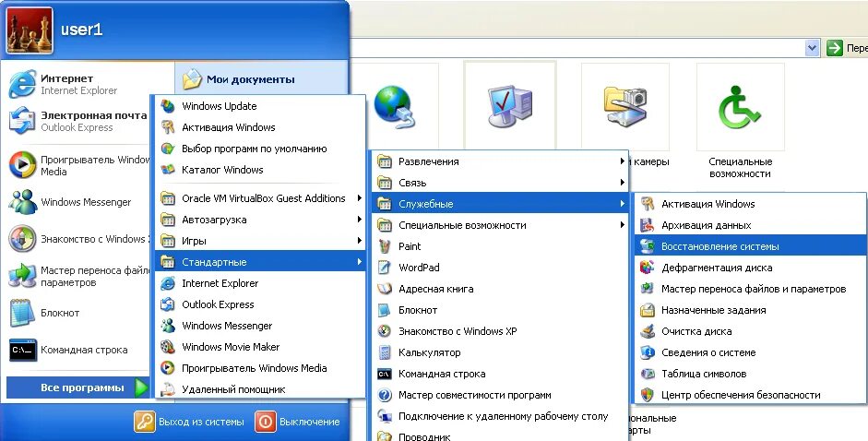This screenshot has height=441, width=868.
Task: Open Знакомство с Windows XP in left Start column
Action: point(80,239)
